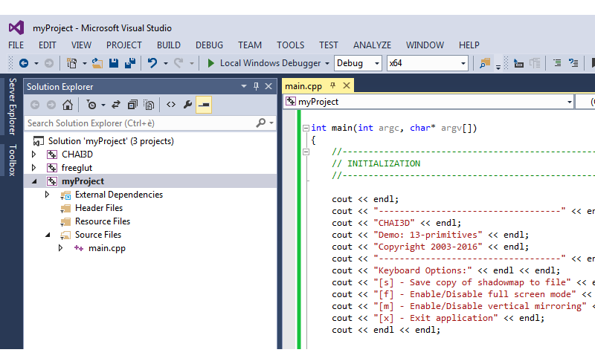Toggle the Solution Explorer auto-hide pin
This screenshot has width=595, height=364.
point(256,86)
